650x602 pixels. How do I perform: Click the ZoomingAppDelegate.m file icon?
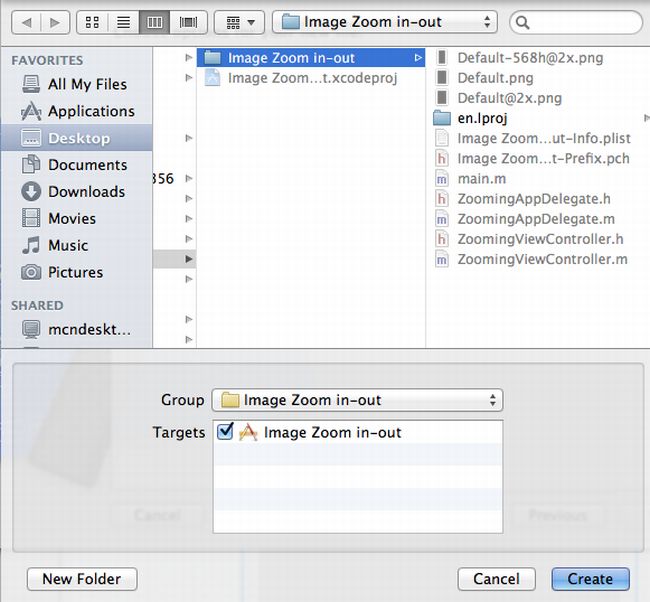442,219
